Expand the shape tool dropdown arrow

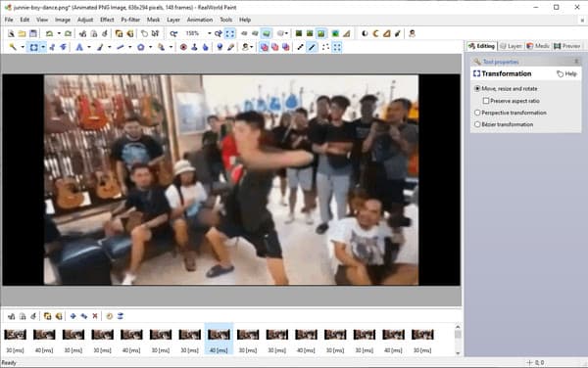(150, 47)
